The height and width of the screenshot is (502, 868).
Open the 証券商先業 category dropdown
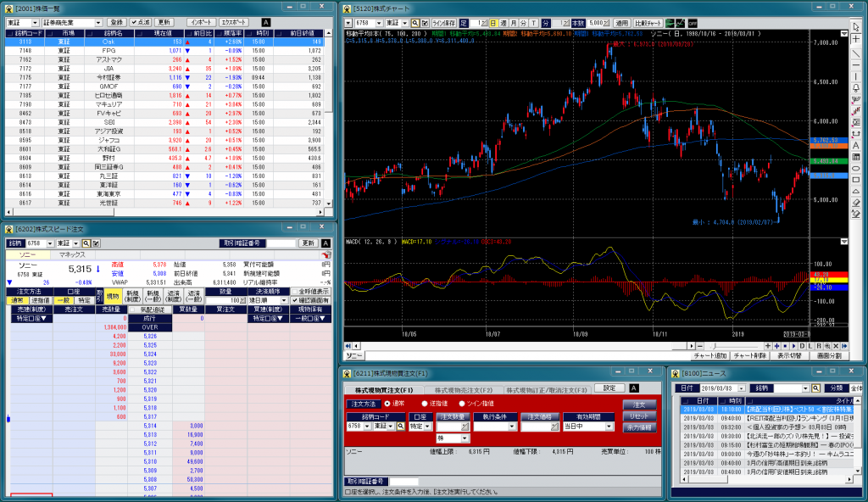click(x=98, y=23)
